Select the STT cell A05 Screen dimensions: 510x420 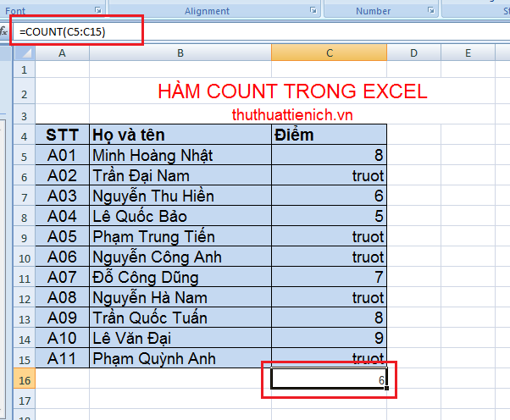[x=63, y=236]
